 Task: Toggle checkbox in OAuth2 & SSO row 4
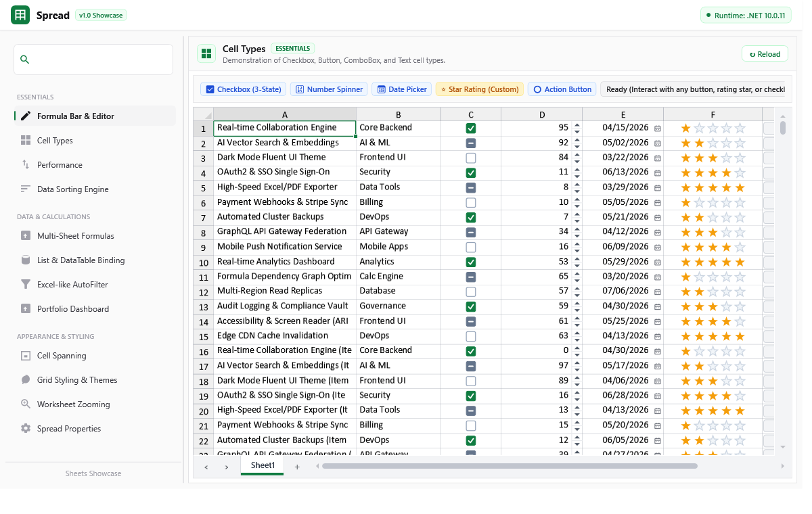coord(471,172)
